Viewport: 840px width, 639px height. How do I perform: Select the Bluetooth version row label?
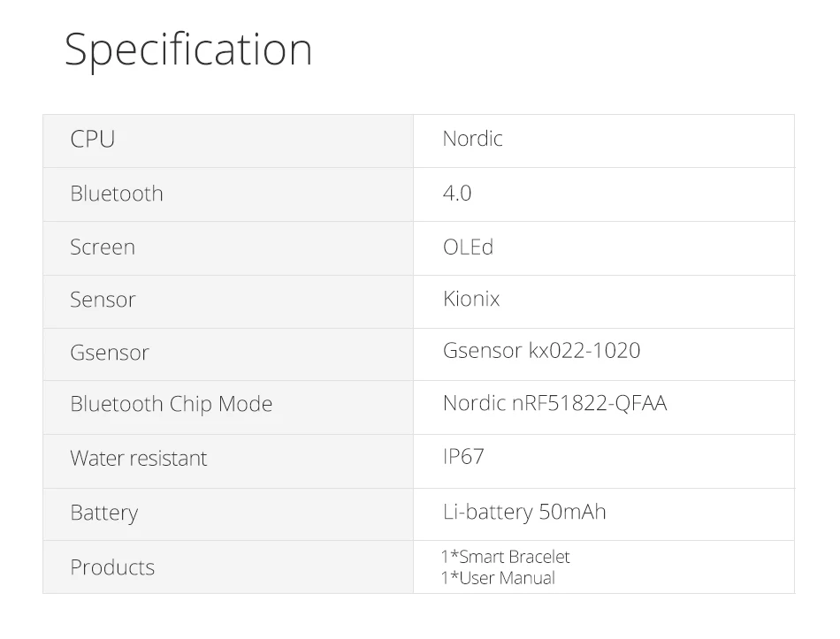click(117, 194)
